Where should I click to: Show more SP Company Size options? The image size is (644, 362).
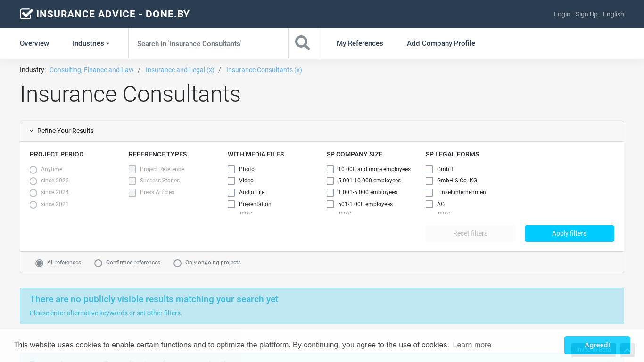click(345, 213)
